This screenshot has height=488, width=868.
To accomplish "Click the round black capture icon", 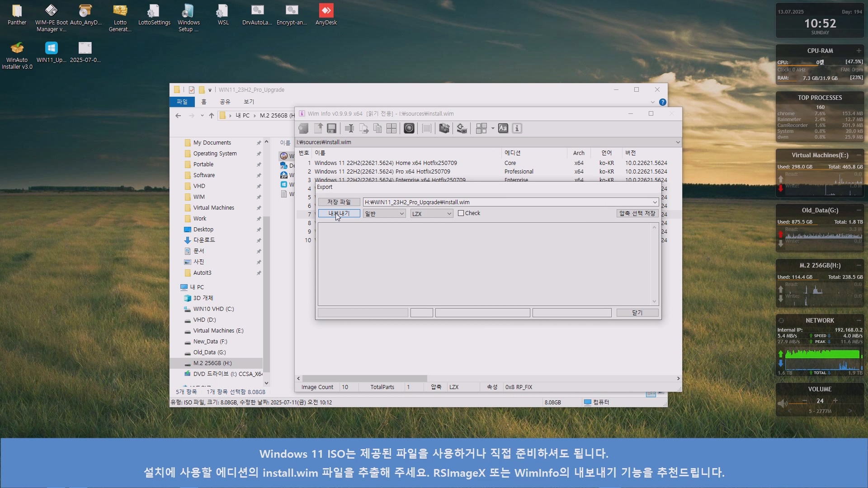I will pyautogui.click(x=409, y=128).
